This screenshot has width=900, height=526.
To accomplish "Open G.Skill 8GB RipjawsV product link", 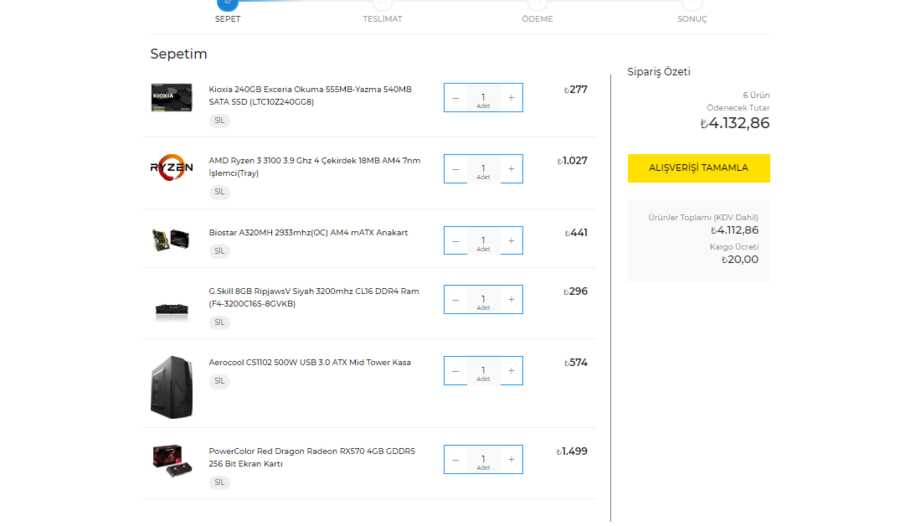I will pyautogui.click(x=314, y=297).
